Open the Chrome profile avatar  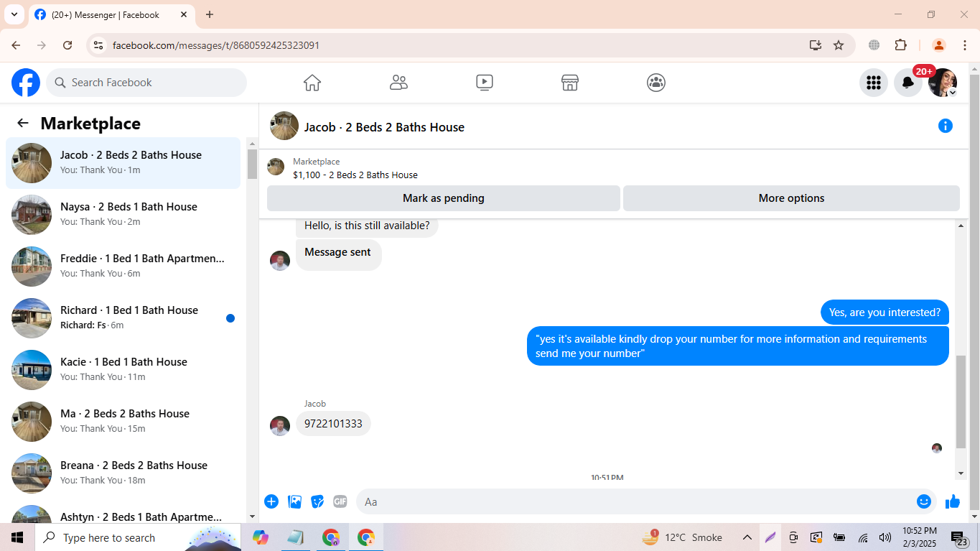click(x=938, y=45)
